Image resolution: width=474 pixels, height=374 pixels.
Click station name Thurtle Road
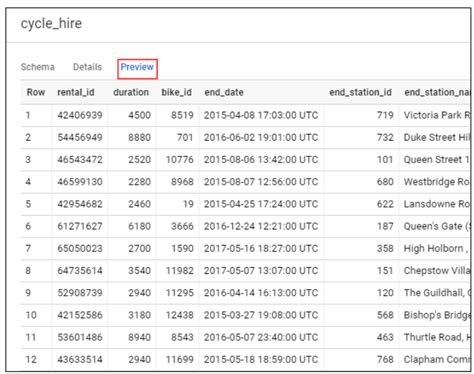(x=437, y=337)
